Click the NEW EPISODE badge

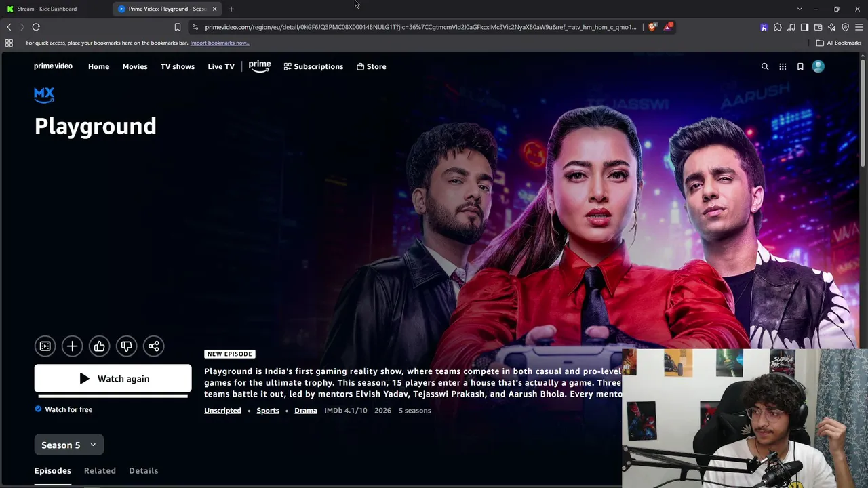coord(229,354)
